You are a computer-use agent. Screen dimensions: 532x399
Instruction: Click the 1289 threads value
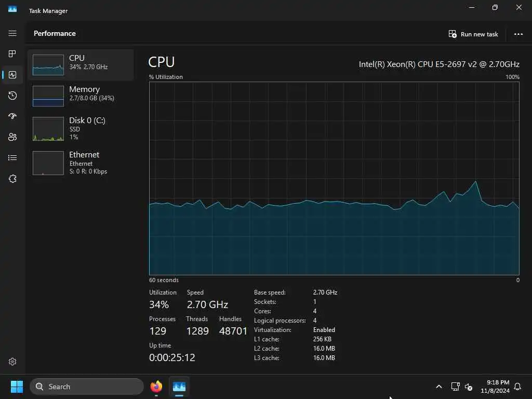pyautogui.click(x=197, y=331)
